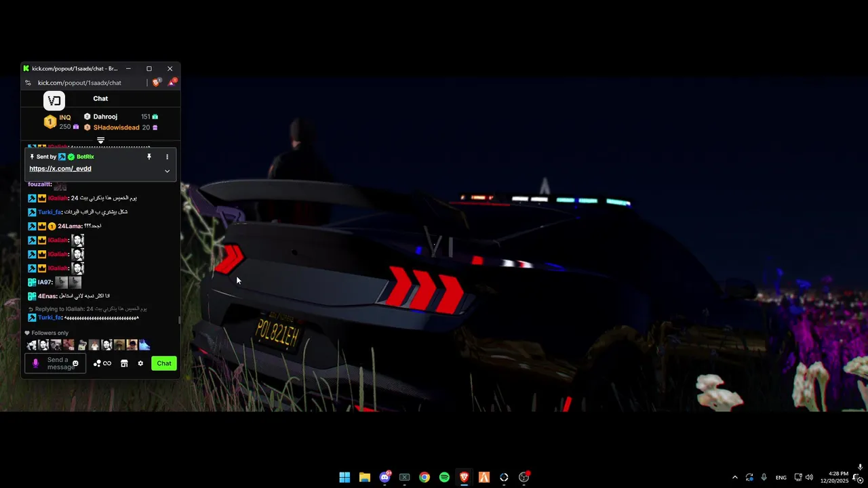The height and width of the screenshot is (488, 868).
Task: Open File Explorer from taskbar
Action: [364, 477]
